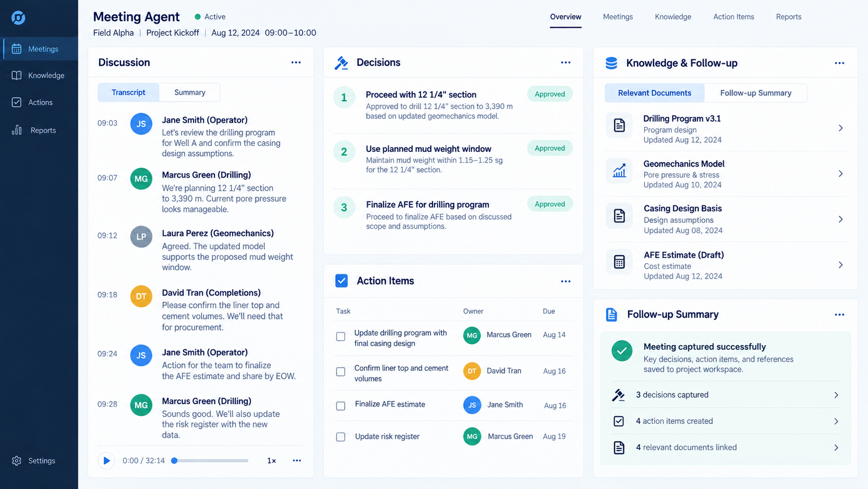Click the audio playback progress slider
868x489 pixels.
[211, 460]
